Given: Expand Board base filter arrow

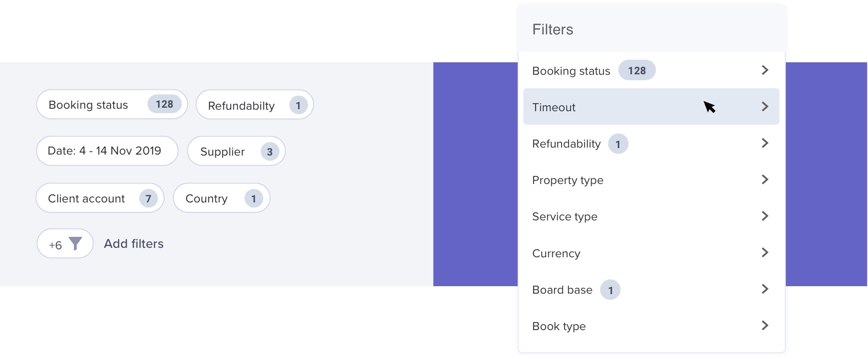Looking at the screenshot, I should click(765, 289).
